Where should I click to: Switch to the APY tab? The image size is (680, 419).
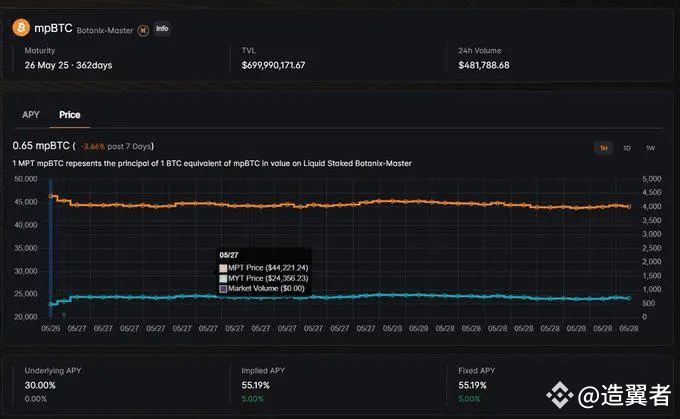click(31, 115)
